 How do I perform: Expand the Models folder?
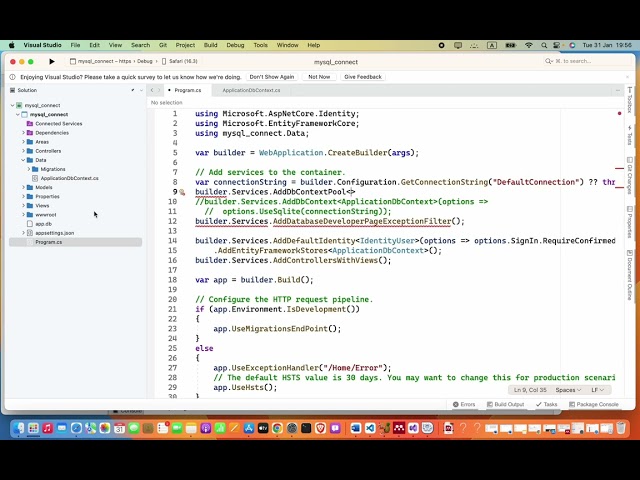pyautogui.click(x=23, y=188)
